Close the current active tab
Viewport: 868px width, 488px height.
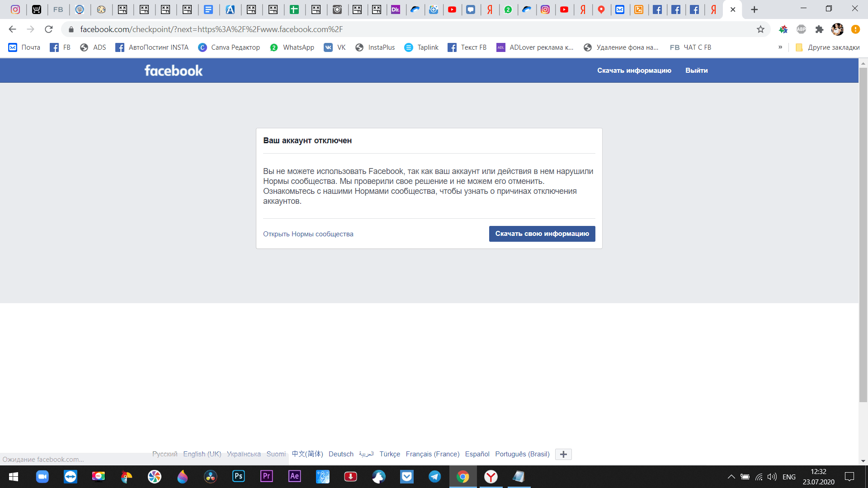point(733,9)
